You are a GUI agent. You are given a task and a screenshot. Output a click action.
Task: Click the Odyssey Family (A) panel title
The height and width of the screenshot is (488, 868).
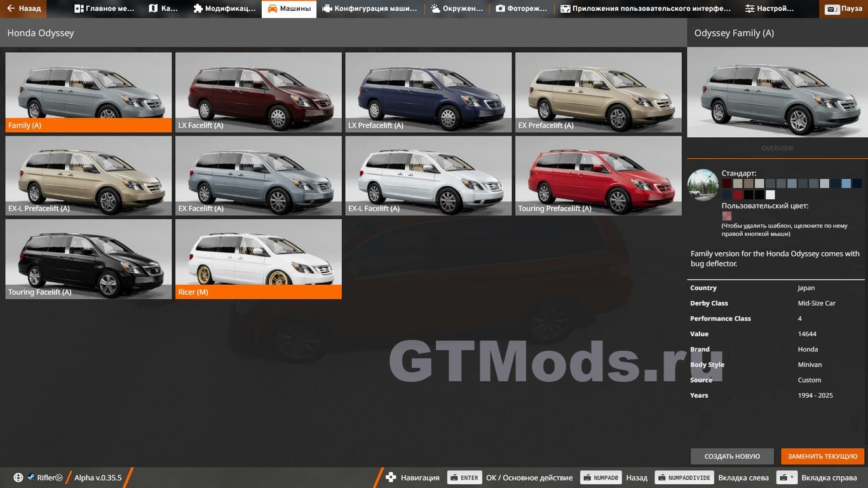(734, 33)
